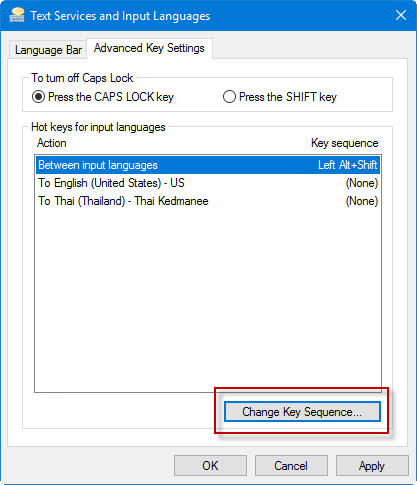This screenshot has height=485, width=417.
Task: Confirm settings with the OK button
Action: click(x=210, y=466)
